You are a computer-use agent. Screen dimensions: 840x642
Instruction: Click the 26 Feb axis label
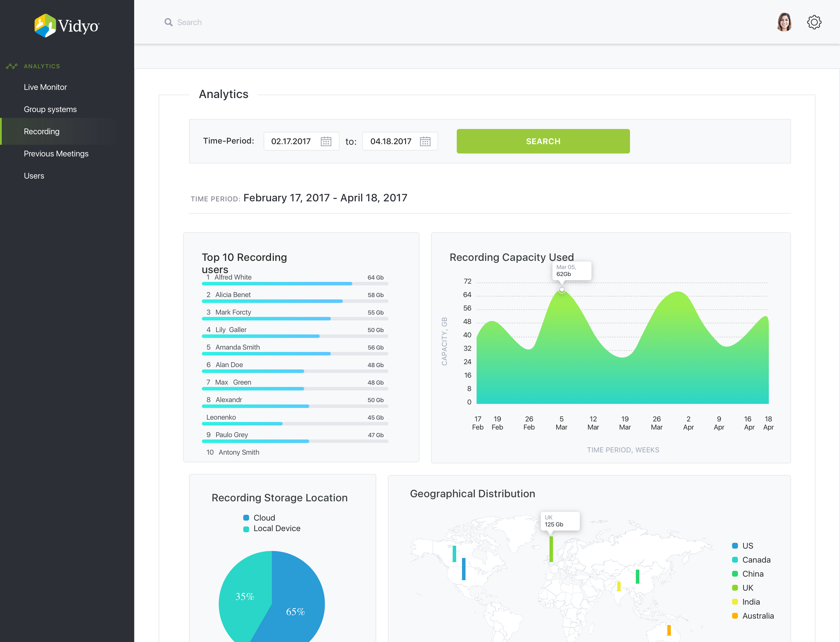(x=529, y=423)
